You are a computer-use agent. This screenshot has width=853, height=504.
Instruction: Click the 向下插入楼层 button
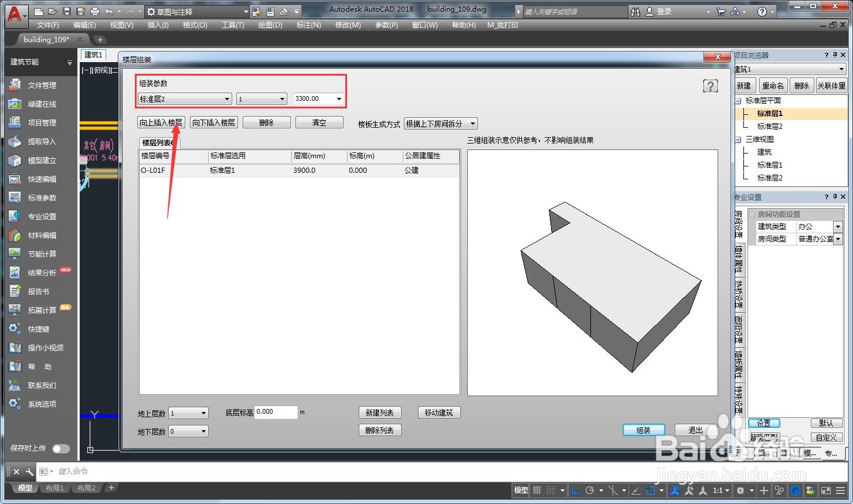click(x=213, y=122)
